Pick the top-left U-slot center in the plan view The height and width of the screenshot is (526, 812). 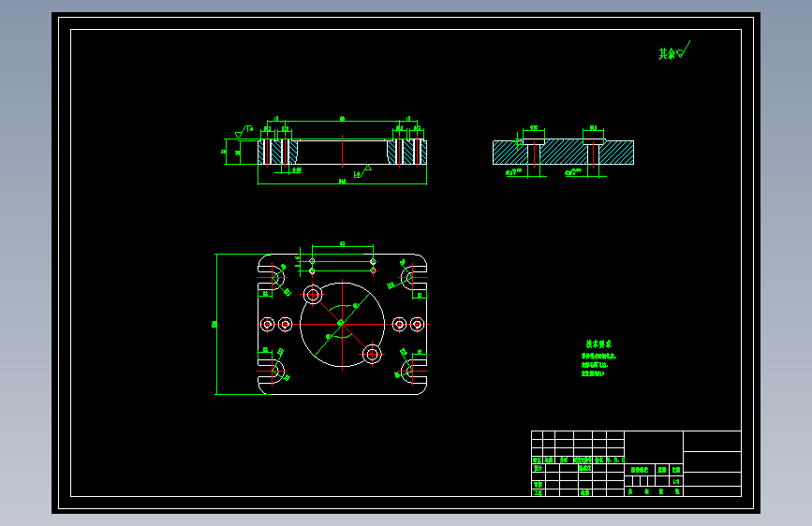273,277
